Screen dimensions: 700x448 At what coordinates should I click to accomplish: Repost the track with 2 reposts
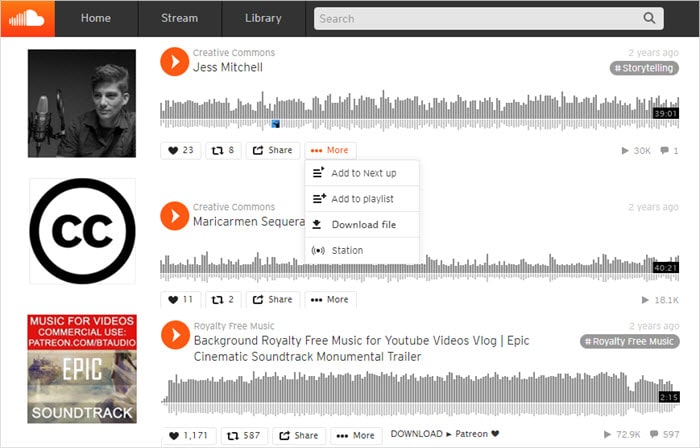pyautogui.click(x=223, y=299)
